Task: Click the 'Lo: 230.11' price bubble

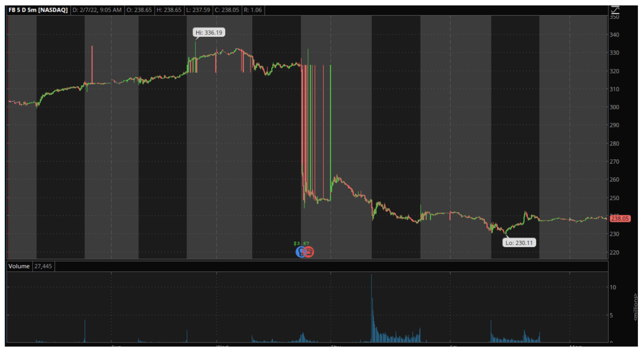Action: pos(519,243)
